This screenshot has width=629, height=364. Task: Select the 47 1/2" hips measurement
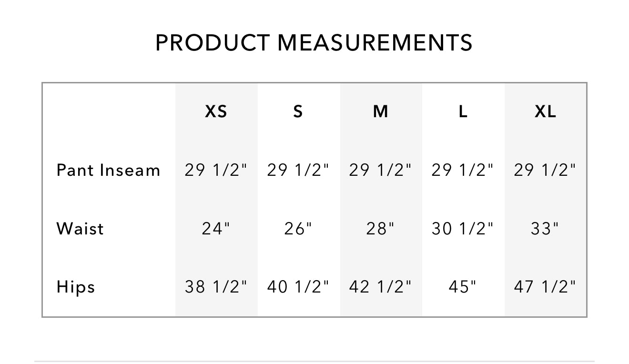point(545,287)
